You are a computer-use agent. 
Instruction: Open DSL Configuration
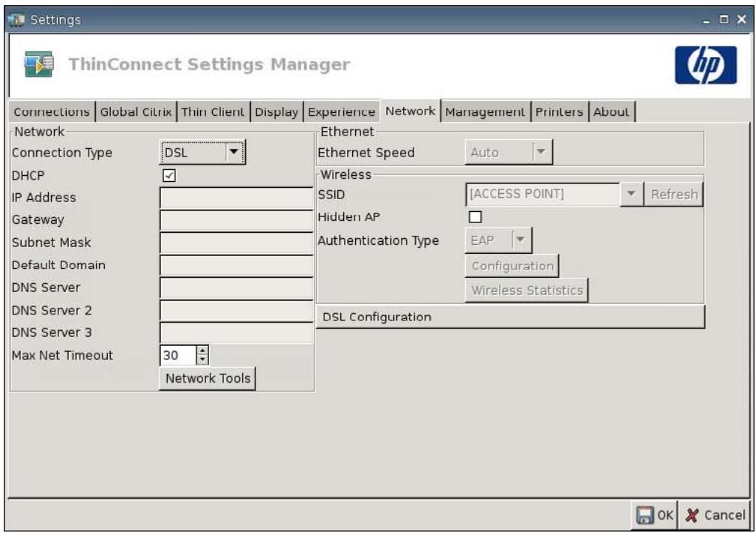[x=510, y=317]
